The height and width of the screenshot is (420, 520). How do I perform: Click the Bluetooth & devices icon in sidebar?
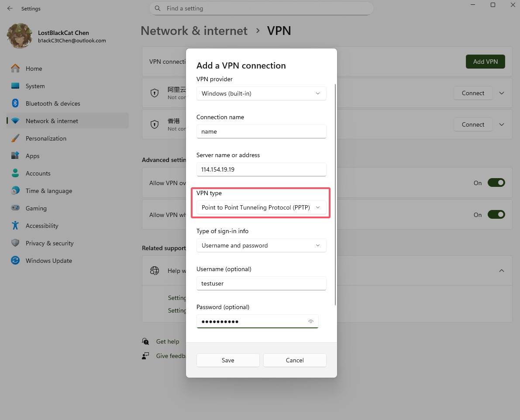pyautogui.click(x=15, y=103)
